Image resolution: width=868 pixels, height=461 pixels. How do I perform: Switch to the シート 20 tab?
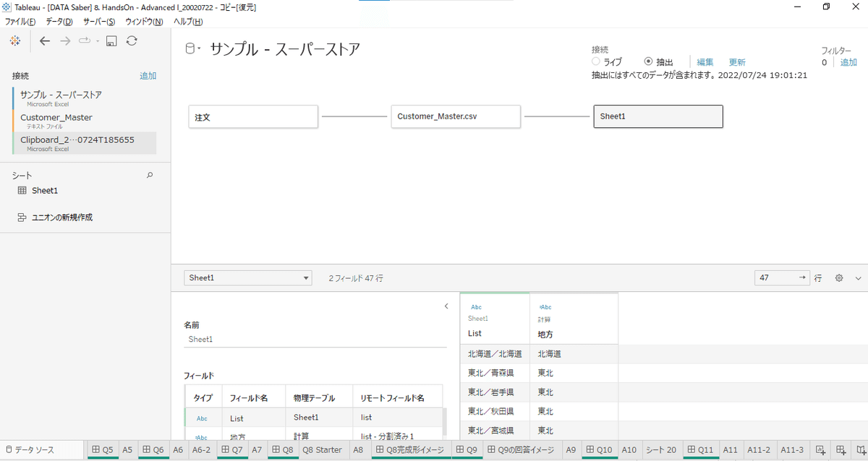click(660, 449)
